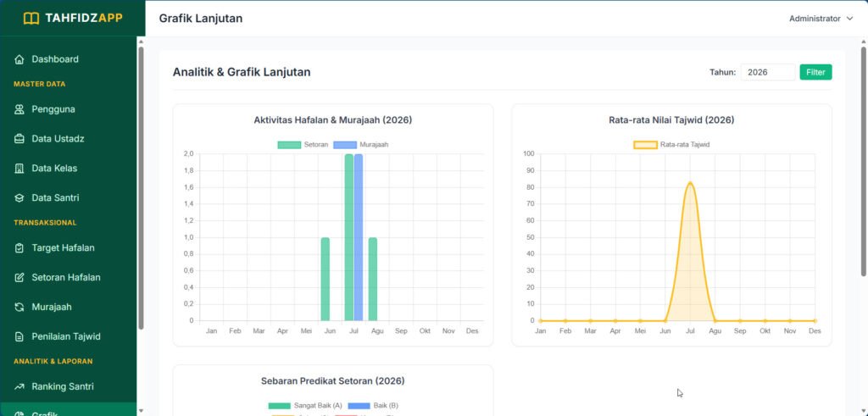868x416 pixels.
Task: Toggle the Rata-rata Tajwid legend item
Action: [671, 144]
